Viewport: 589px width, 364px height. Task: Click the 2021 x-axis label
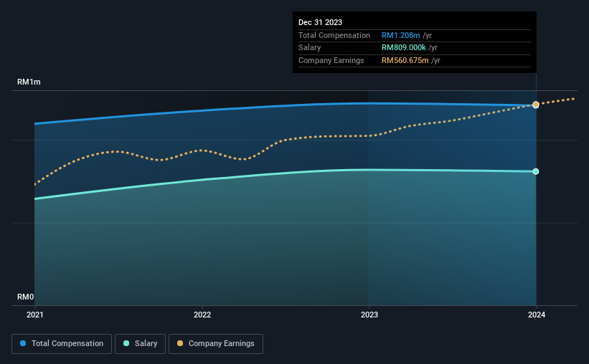(35, 315)
